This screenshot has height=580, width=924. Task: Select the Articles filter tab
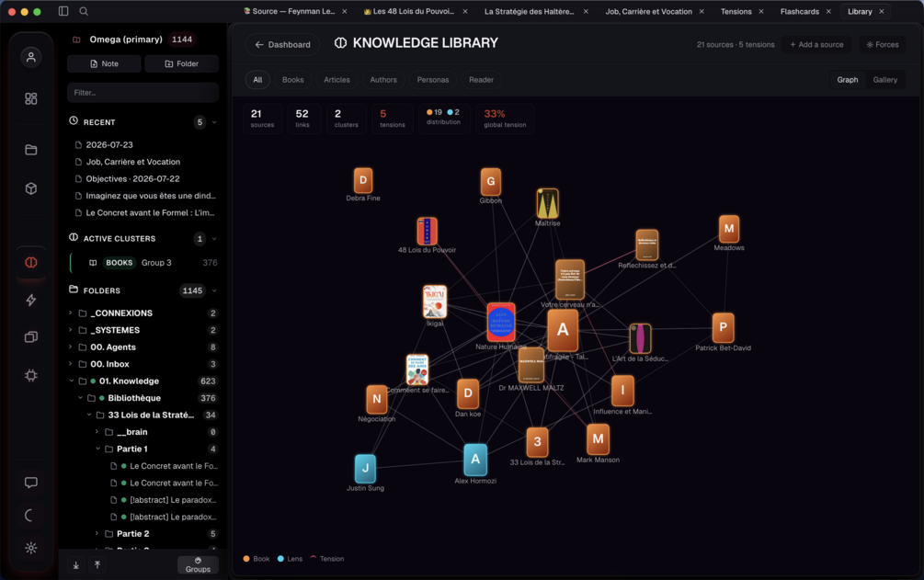tap(337, 80)
